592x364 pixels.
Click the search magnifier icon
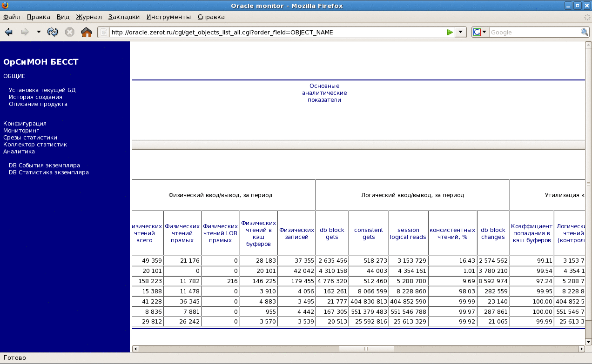point(585,32)
